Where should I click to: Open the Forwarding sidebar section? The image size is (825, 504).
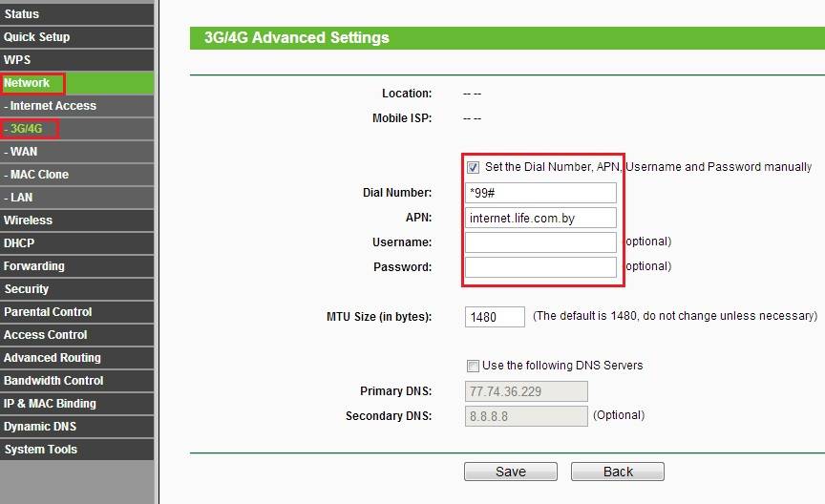76,266
